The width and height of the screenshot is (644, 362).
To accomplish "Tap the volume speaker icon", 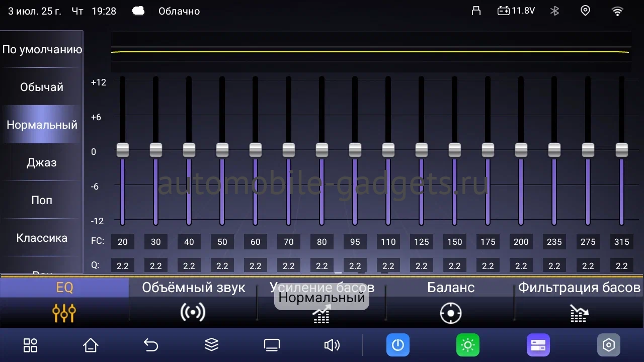I will pos(332,345).
